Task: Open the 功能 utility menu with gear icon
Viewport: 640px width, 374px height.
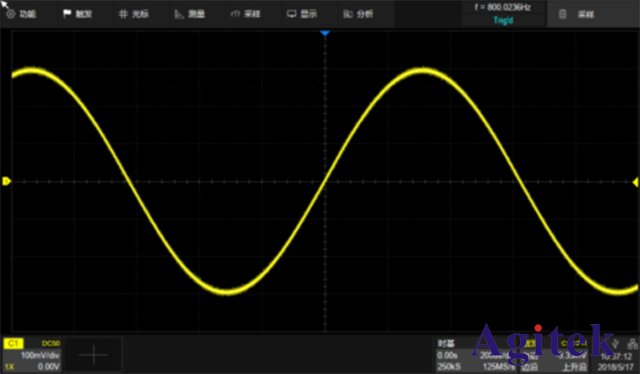Action: click(21, 14)
